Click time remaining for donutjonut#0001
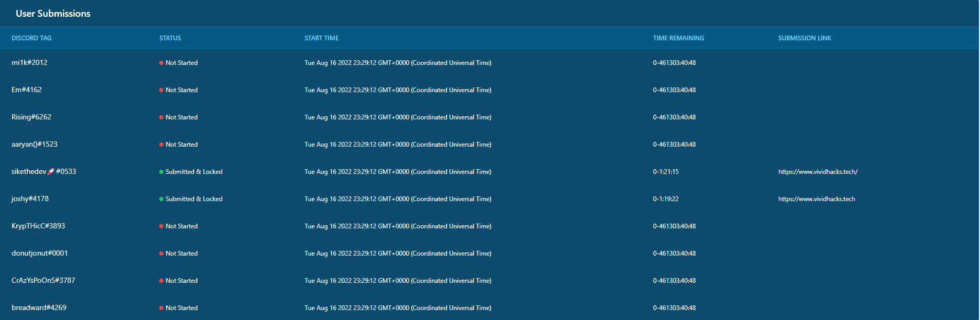The height and width of the screenshot is (320, 980). [674, 253]
